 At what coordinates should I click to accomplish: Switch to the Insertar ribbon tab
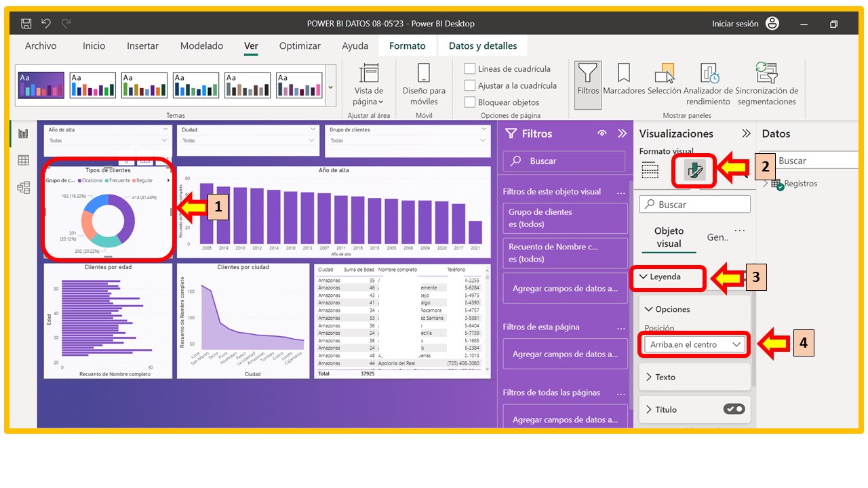[x=142, y=46]
